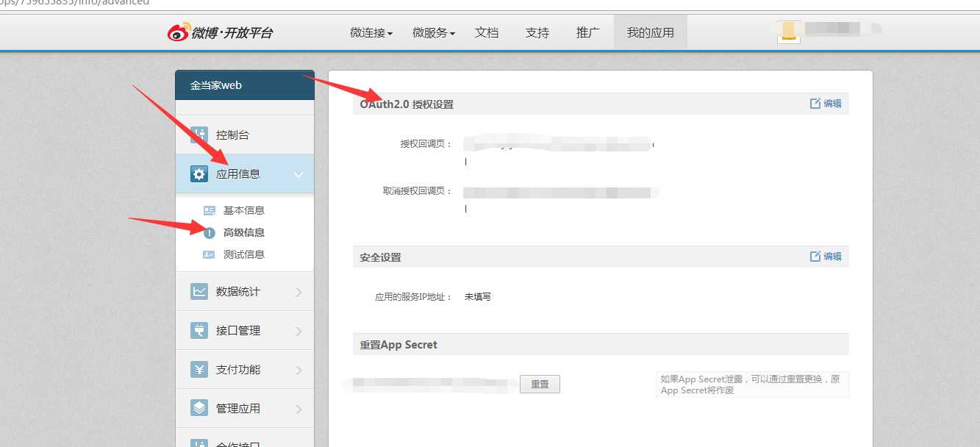Click the 重置 App Secret button
Viewport: 980px width, 447px height.
tap(540, 384)
